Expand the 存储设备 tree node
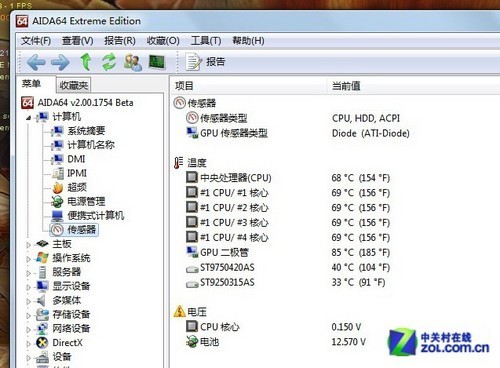The height and width of the screenshot is (368, 500). pyautogui.click(x=29, y=316)
